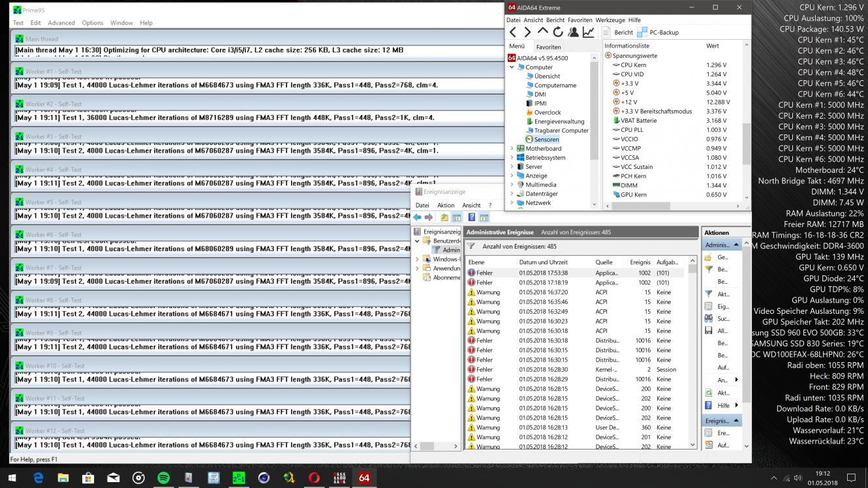
Task: Open Mail app from the taskbar
Action: (x=113, y=478)
